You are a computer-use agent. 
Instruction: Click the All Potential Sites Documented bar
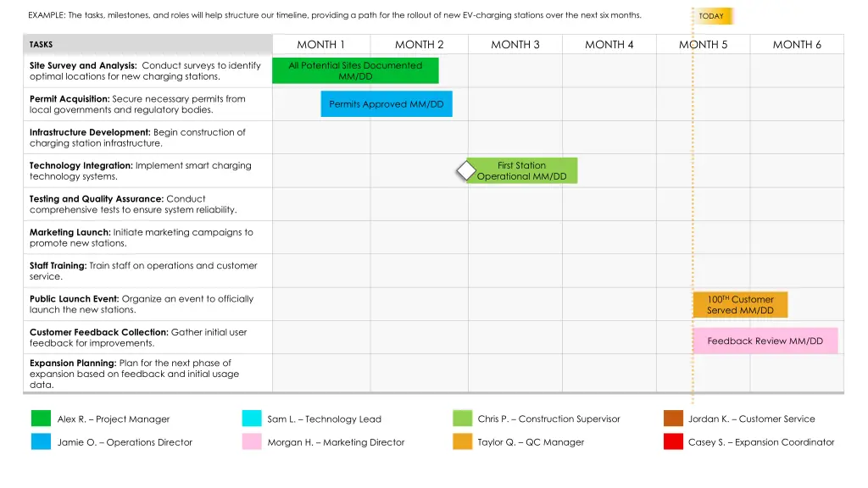(x=355, y=70)
